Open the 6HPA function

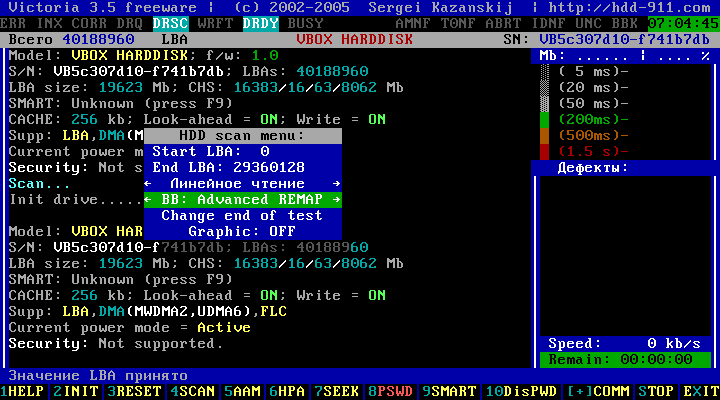(287, 391)
